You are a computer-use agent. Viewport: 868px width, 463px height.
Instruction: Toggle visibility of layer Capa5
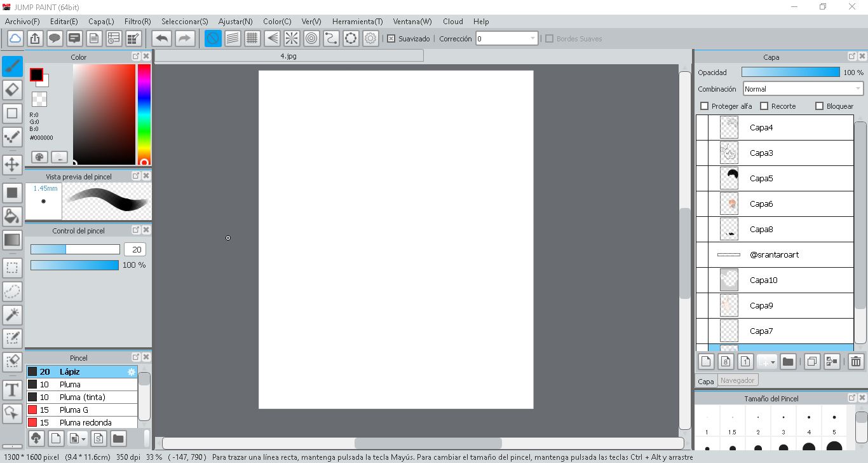click(x=702, y=179)
